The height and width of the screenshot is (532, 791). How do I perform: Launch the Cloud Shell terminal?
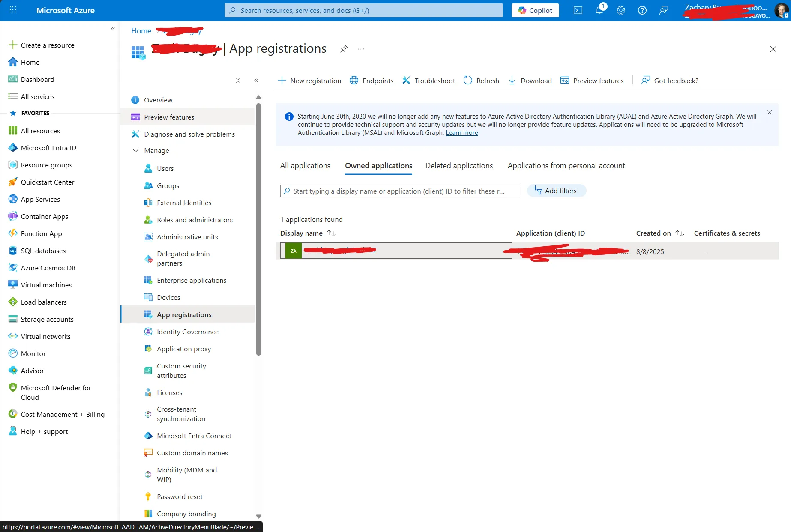click(578, 10)
